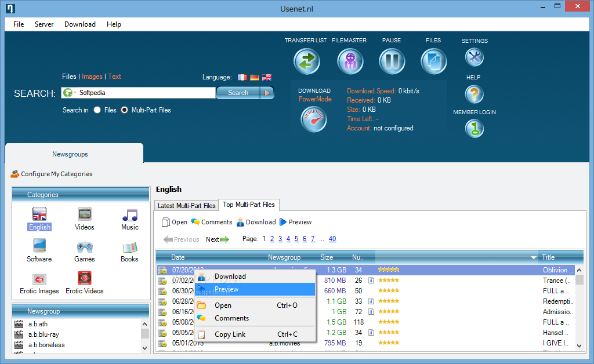Launch the Filemaster icon
The width and height of the screenshot is (594, 364).
coord(350,61)
